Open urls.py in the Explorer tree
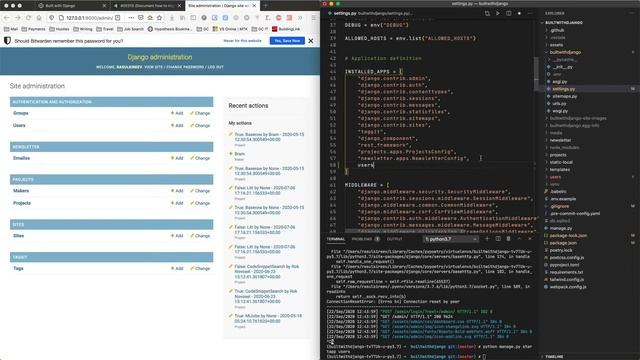Image resolution: width=640 pixels, height=360 pixels. click(x=559, y=104)
